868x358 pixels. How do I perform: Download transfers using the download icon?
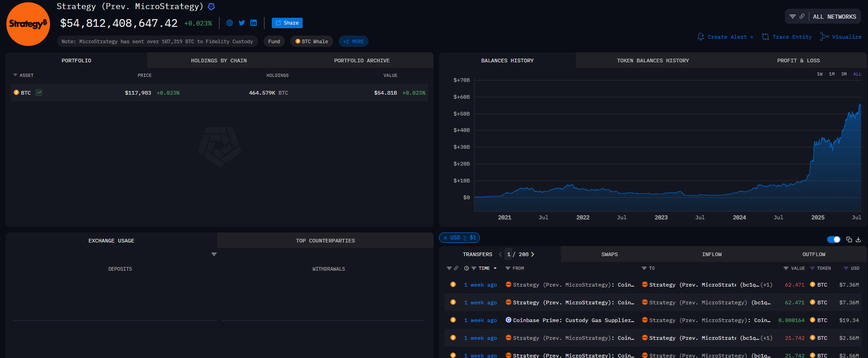coord(858,240)
